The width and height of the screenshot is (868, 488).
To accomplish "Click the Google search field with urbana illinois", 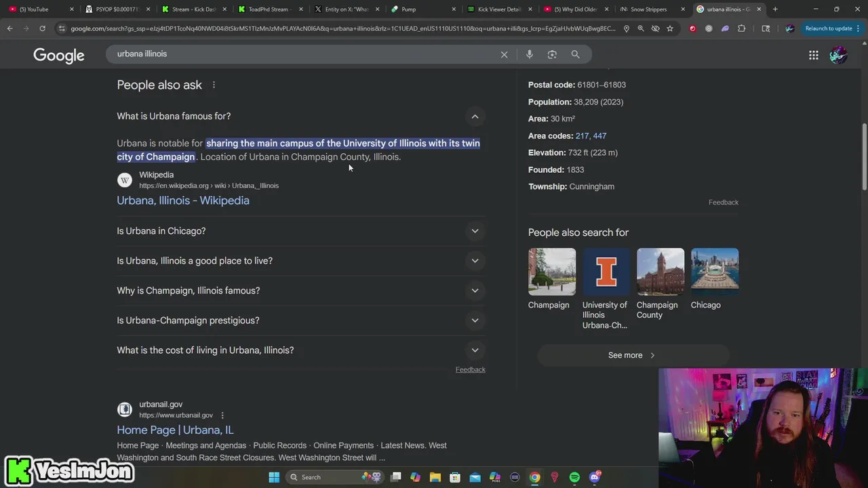I will (305, 54).
